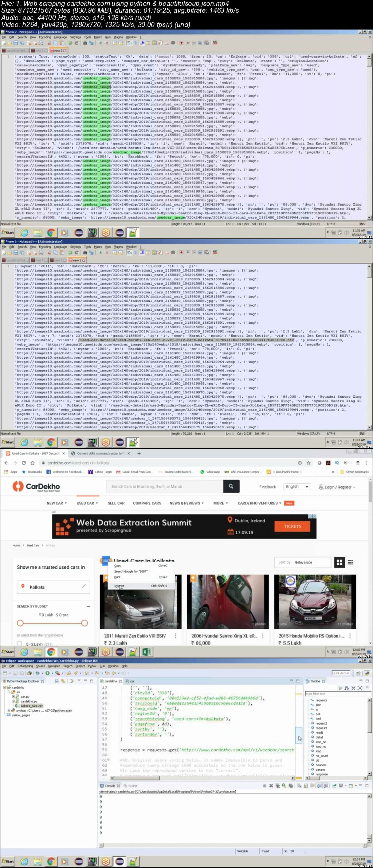The height and width of the screenshot is (868, 373).
Task: Click COMPARE CARS navigation link
Action: pos(147,503)
